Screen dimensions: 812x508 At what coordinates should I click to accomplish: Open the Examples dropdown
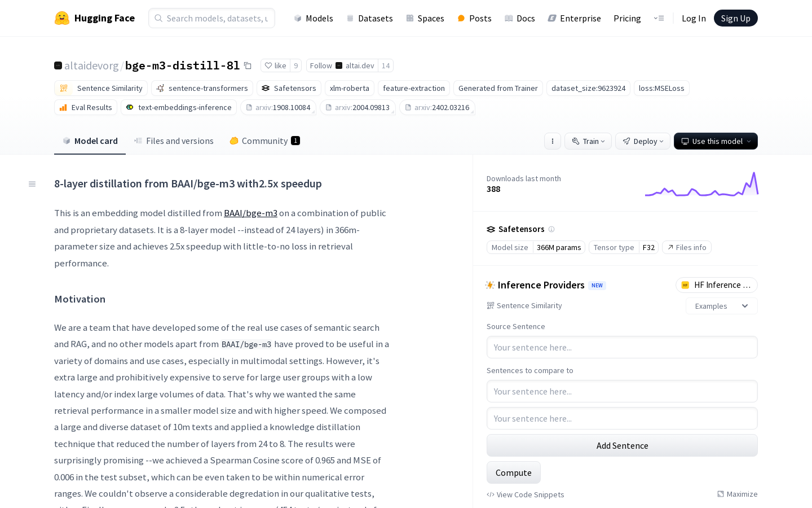click(x=721, y=306)
